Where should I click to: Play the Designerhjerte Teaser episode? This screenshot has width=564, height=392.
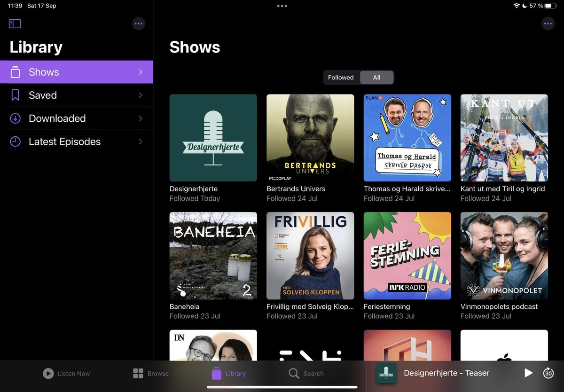(x=529, y=373)
